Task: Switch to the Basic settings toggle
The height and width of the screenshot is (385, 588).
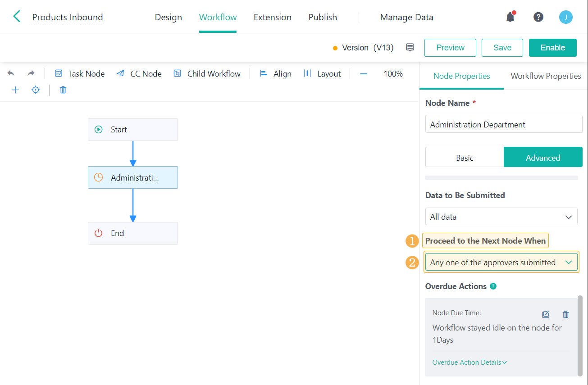Action: click(x=465, y=158)
